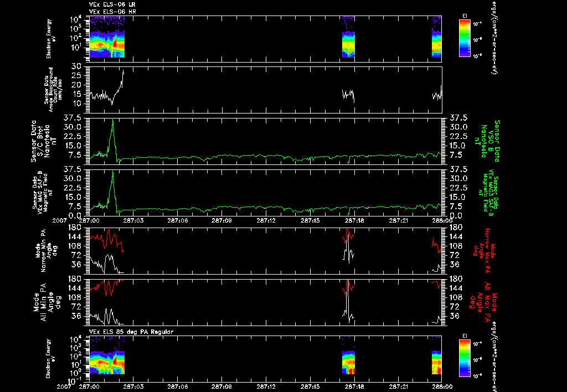Click the 'EI' label above the top color bar
567x392 pixels.
[465, 16]
